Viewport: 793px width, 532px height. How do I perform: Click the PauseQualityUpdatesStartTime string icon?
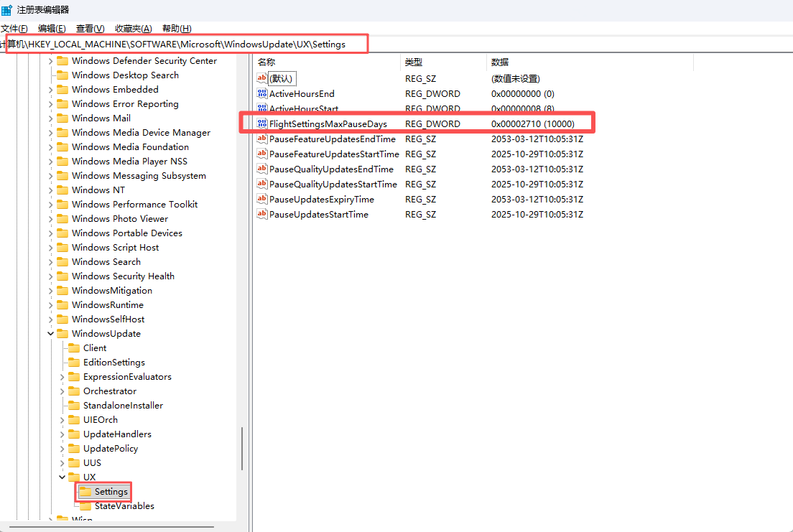[262, 184]
